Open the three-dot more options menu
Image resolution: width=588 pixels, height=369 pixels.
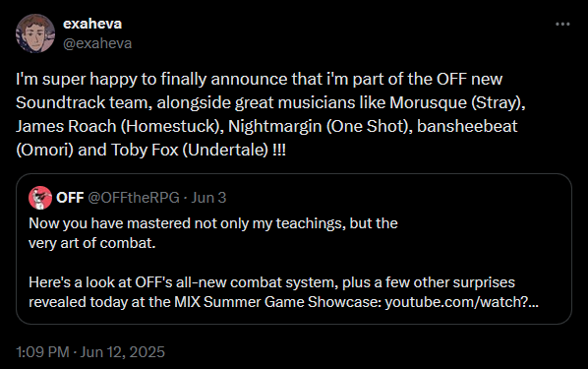click(562, 24)
